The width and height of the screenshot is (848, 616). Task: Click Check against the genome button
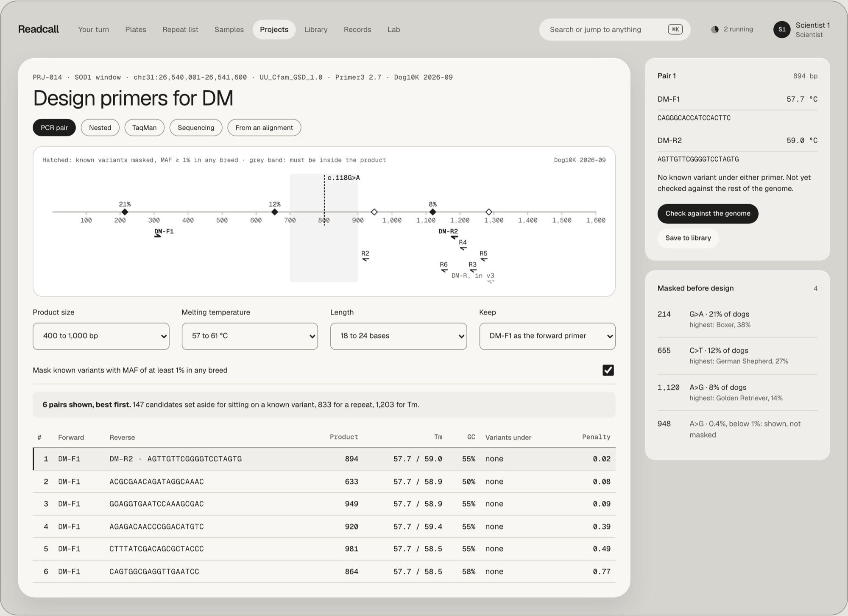point(708,214)
